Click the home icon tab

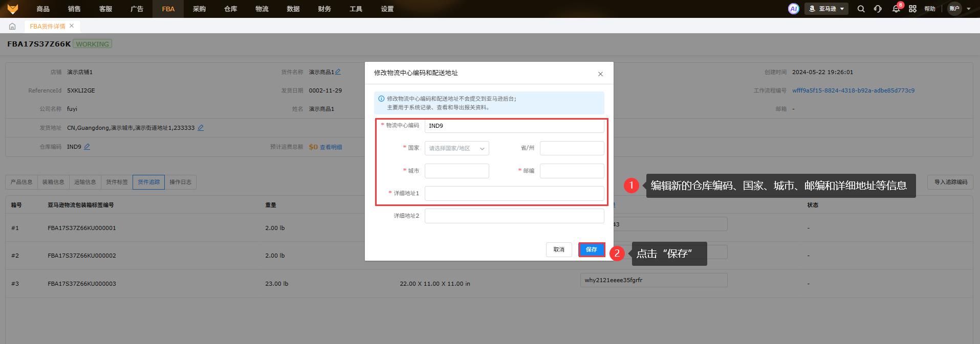tap(12, 26)
